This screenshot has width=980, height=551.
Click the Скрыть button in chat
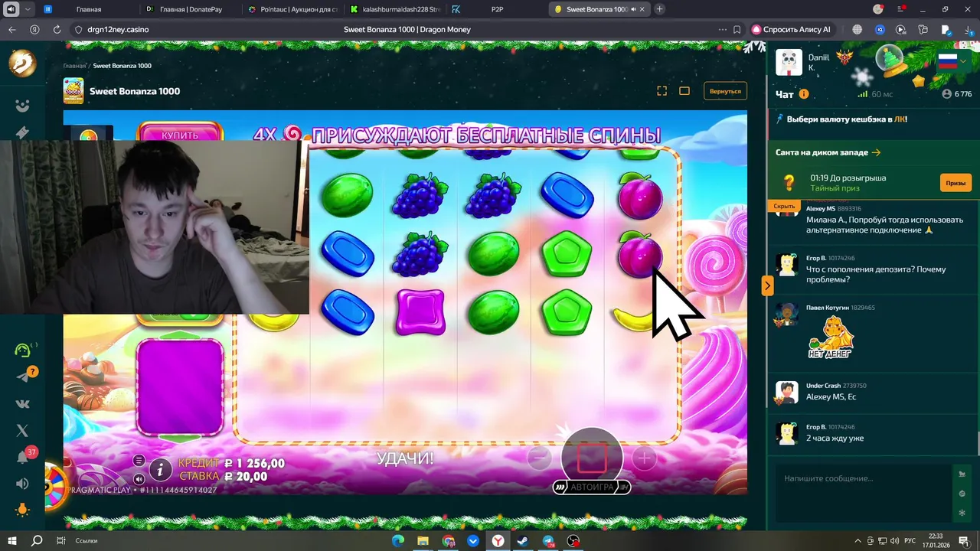point(784,206)
